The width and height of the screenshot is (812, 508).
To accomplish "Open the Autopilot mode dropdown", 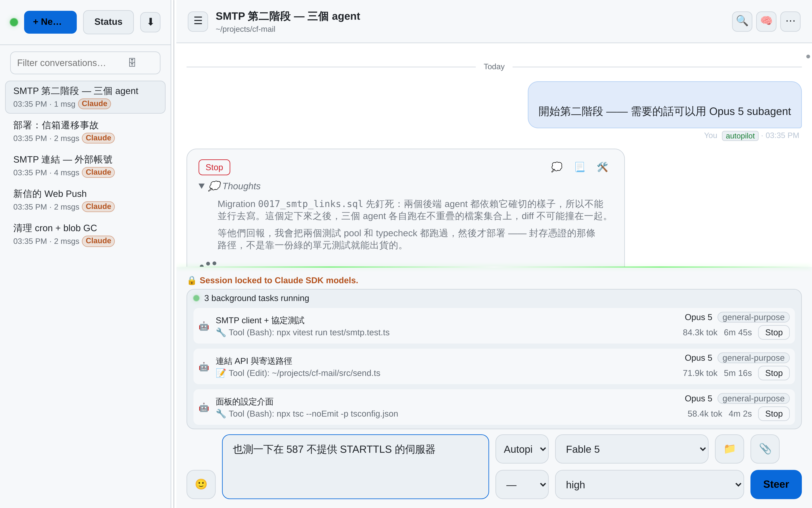I will 522,449.
